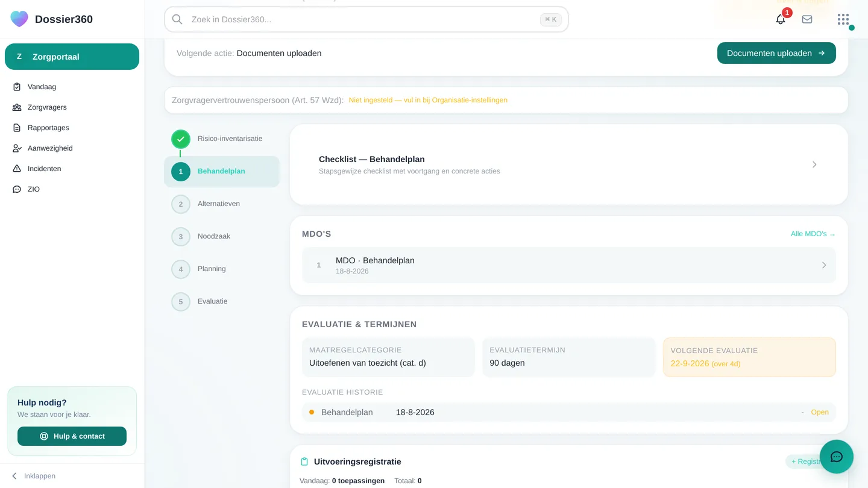Click the Dossier360 heart logo
Screen dimensions: 868x488
19,19
